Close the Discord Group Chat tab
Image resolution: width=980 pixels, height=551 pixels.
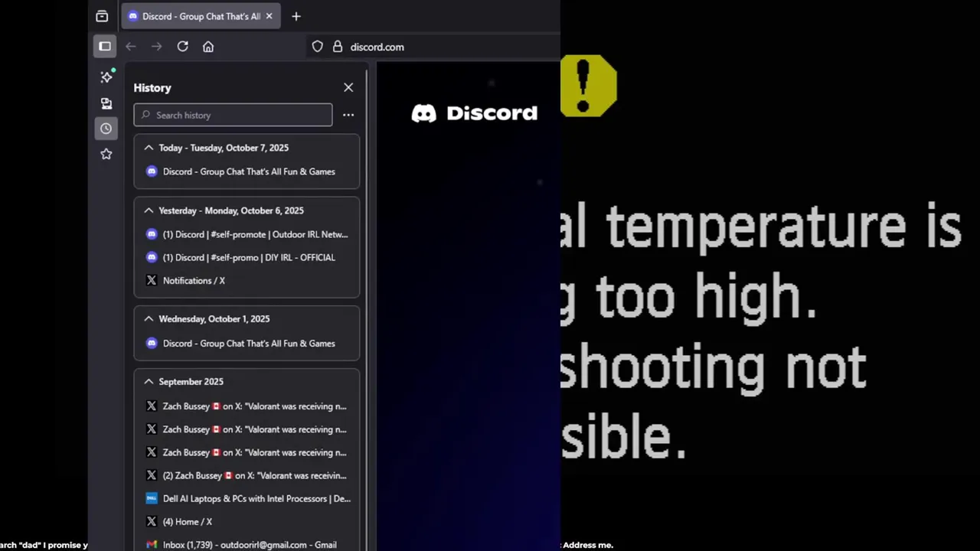click(x=269, y=16)
